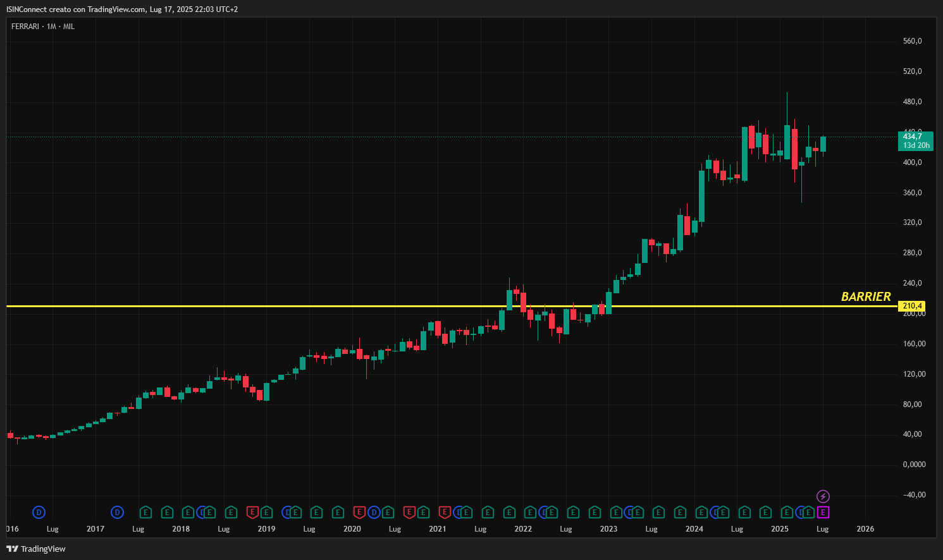Click the first blue D dividend marker in 2016

[39, 513]
